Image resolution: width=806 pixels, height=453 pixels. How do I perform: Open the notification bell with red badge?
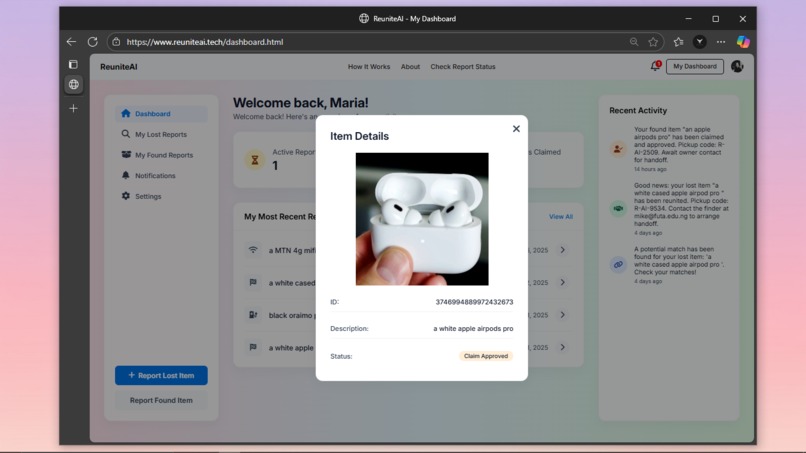click(655, 66)
